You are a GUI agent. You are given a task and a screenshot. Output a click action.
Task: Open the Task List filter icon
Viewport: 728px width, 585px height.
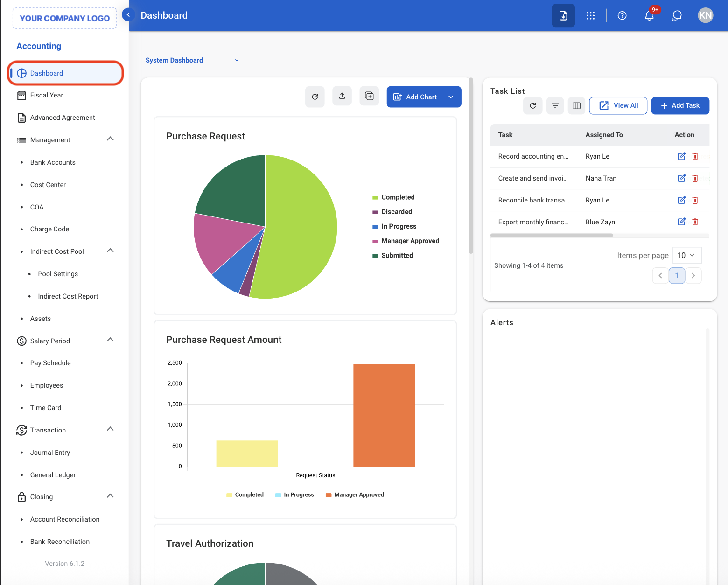pyautogui.click(x=555, y=106)
